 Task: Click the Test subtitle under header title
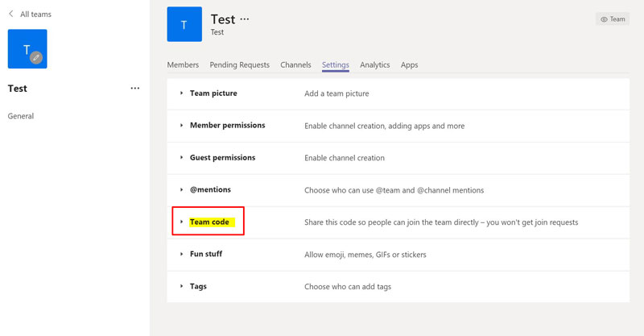[217, 32]
